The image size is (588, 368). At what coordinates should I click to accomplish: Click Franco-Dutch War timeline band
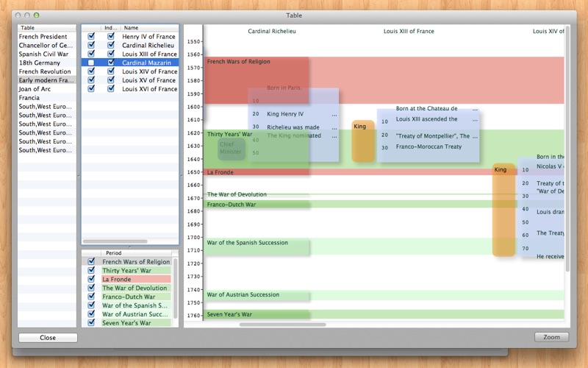384,205
